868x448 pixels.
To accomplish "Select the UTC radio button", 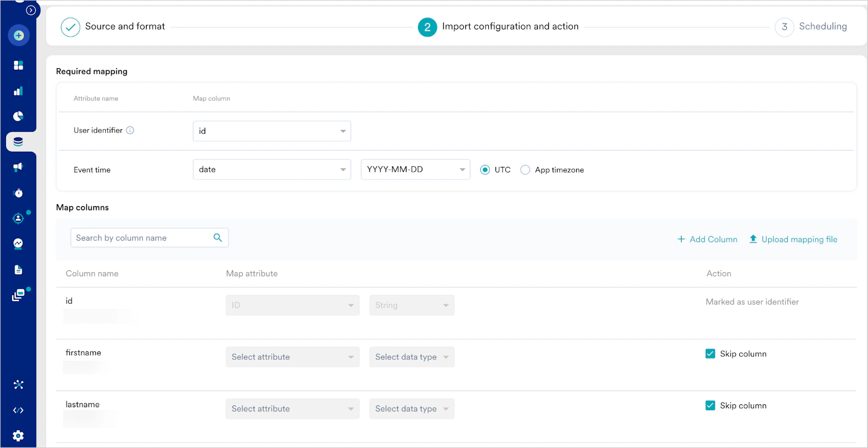I will pyautogui.click(x=485, y=170).
